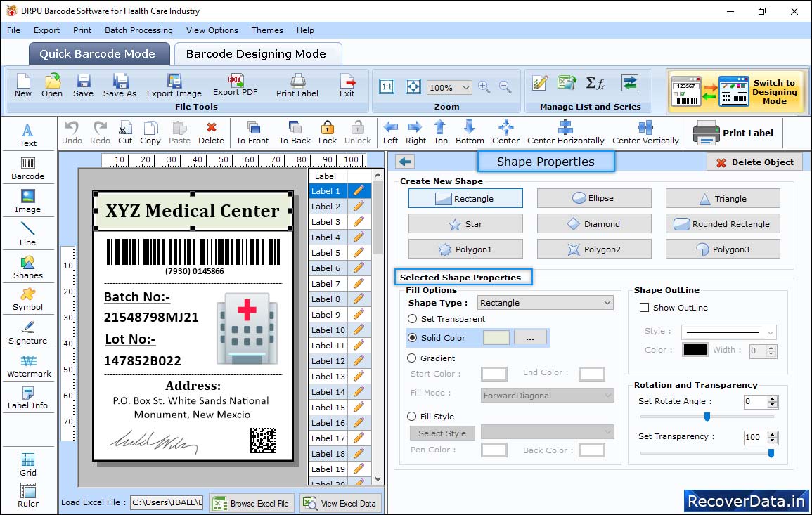The width and height of the screenshot is (812, 515).
Task: Open the Themes menu
Action: click(267, 30)
